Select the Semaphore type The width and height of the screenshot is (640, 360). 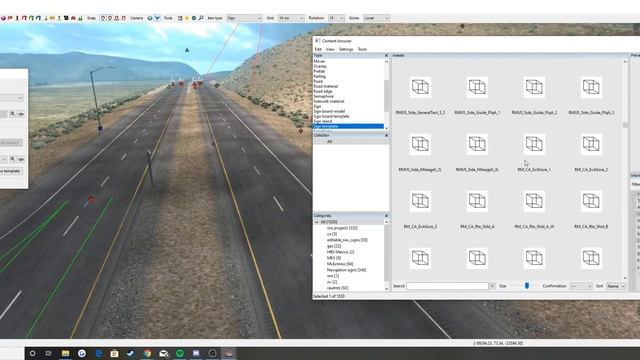point(323,96)
